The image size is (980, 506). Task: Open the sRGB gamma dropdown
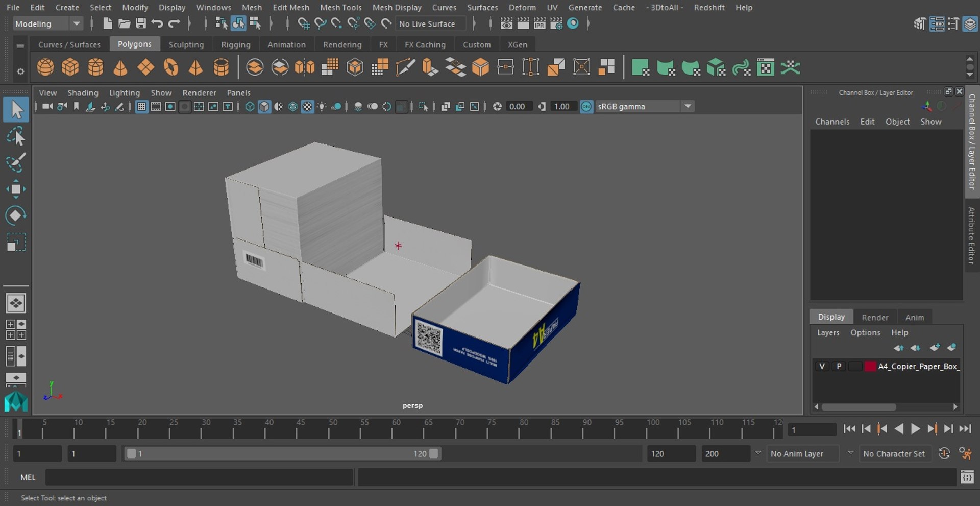tap(645, 106)
